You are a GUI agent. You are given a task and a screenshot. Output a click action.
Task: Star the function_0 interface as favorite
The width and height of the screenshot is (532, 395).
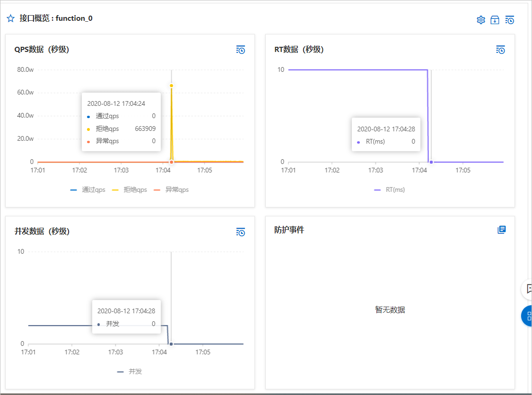(10, 18)
